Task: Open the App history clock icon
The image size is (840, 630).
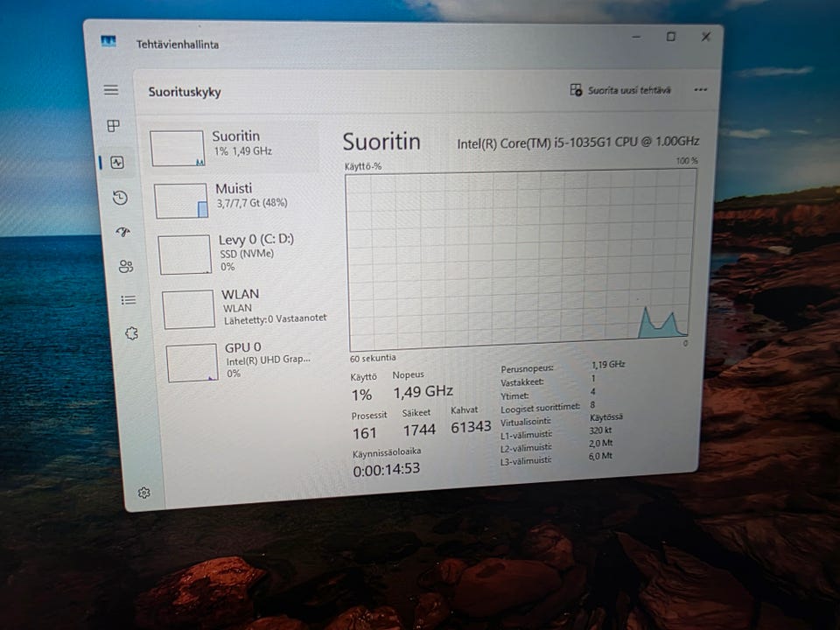Action: (121, 198)
